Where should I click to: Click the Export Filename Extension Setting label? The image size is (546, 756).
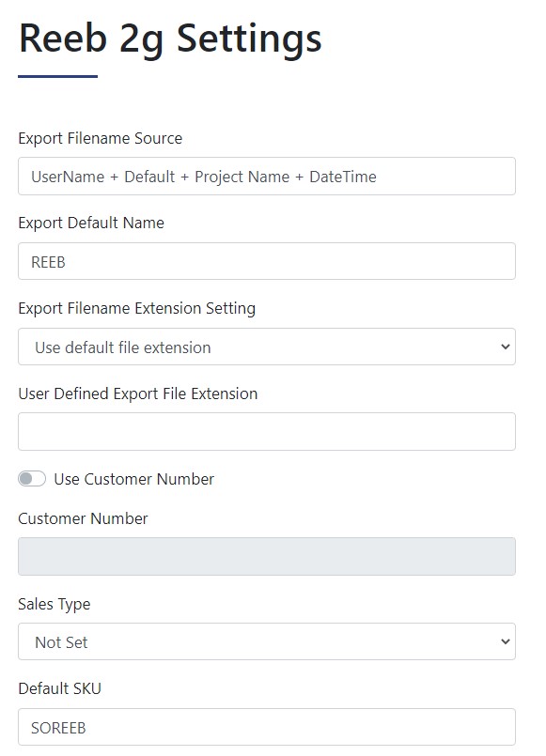point(137,309)
